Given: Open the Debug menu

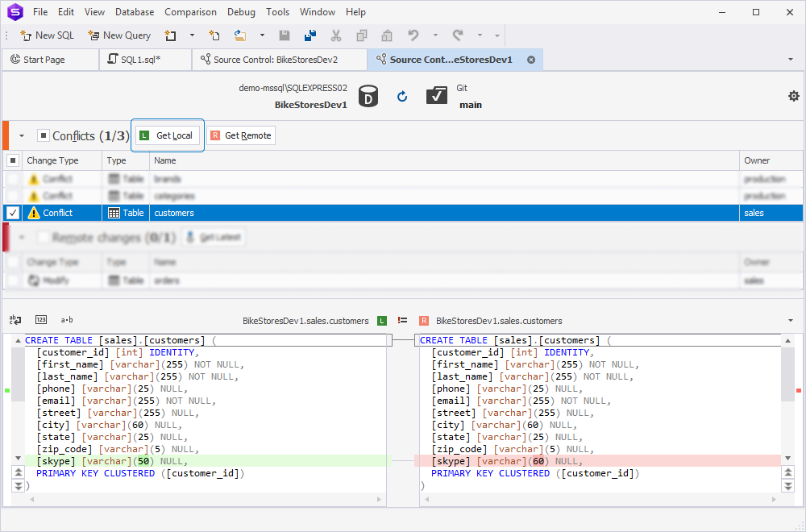Looking at the screenshot, I should point(241,12).
